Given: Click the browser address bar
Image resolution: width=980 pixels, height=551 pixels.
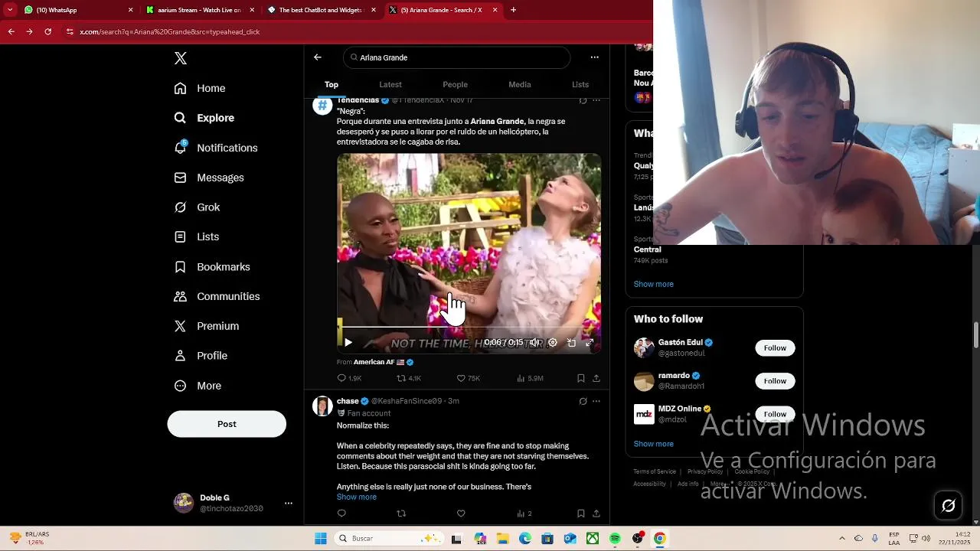Looking at the screenshot, I should pyautogui.click(x=352, y=31).
